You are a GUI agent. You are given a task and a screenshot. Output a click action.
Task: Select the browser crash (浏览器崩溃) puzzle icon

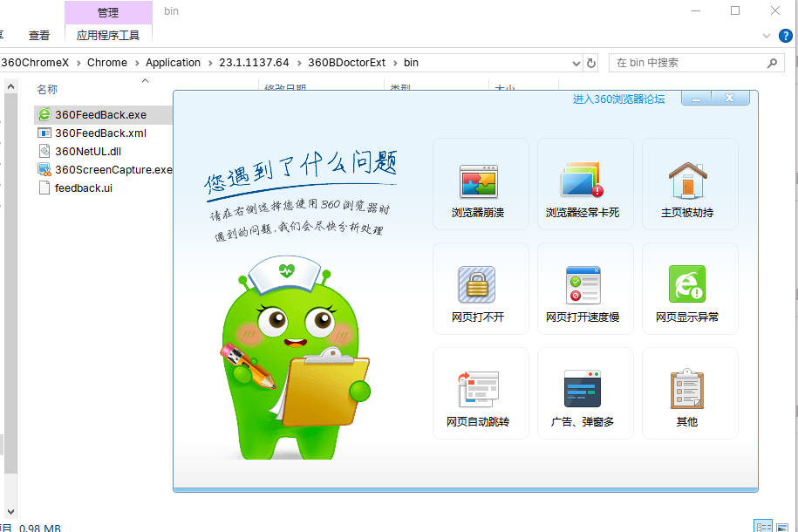click(x=478, y=181)
